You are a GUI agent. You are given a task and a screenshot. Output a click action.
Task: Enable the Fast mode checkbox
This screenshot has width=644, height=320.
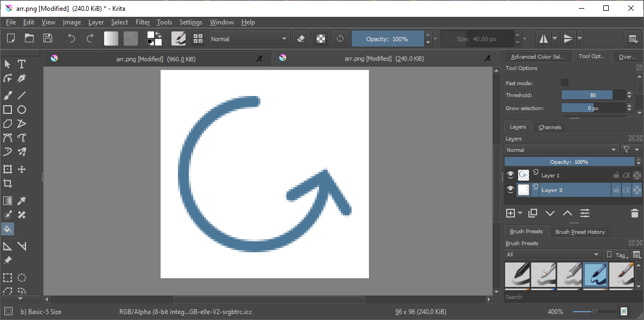(x=565, y=82)
